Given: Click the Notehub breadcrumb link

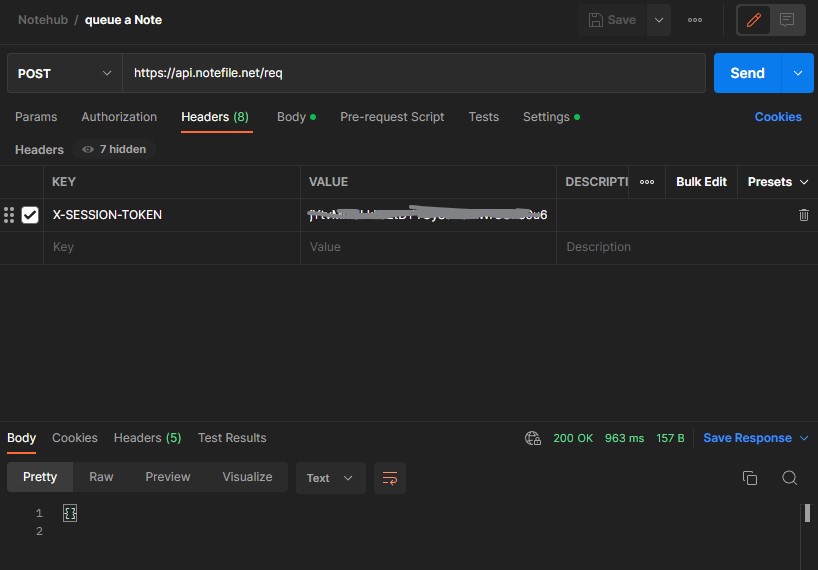Looking at the screenshot, I should (x=43, y=20).
